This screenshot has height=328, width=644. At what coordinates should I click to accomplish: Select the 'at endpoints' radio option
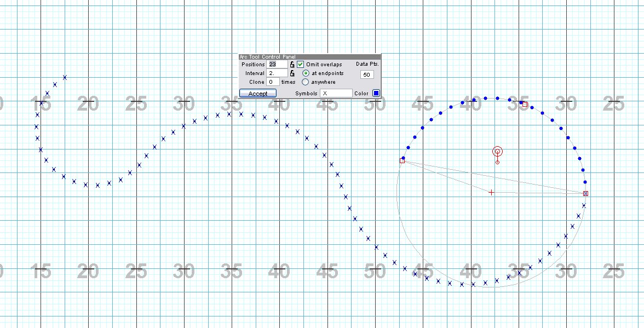(306, 73)
